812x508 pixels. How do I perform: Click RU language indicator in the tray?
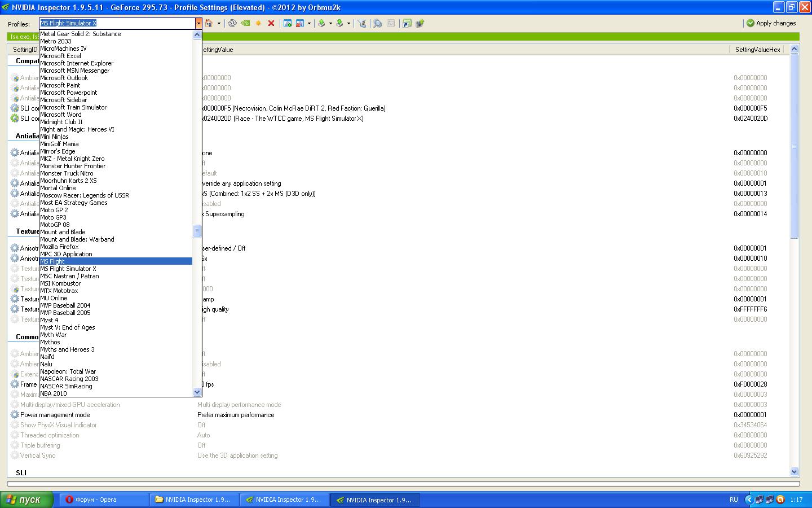[x=734, y=500]
